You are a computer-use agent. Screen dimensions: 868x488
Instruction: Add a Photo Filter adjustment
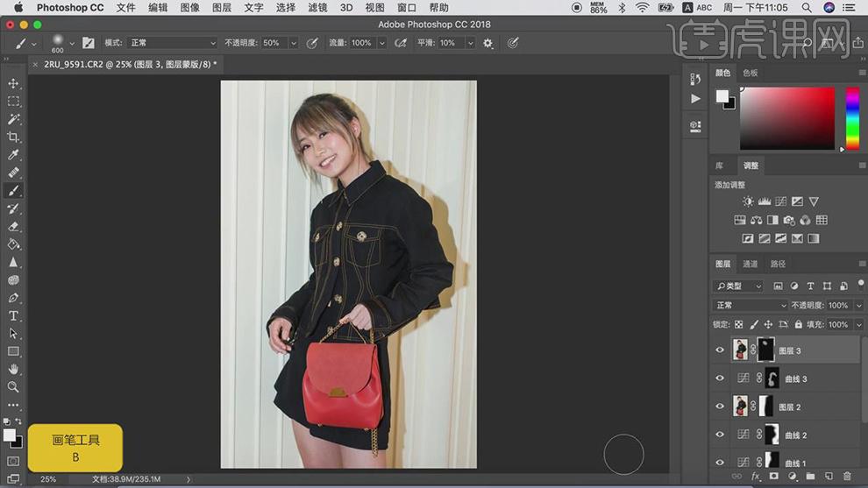pos(789,220)
